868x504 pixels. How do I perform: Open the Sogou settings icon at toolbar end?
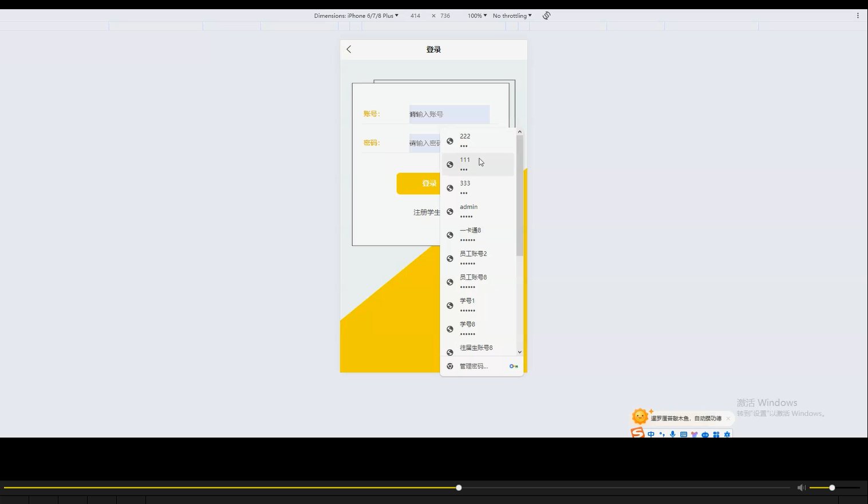coord(727,434)
